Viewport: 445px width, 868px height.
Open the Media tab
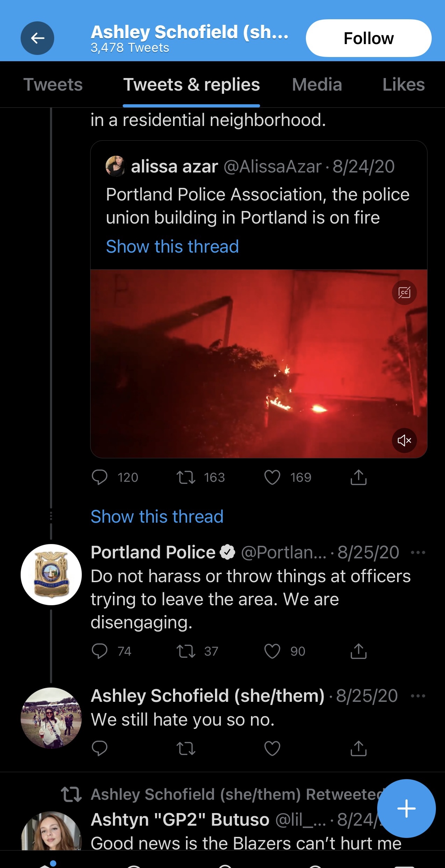click(317, 85)
